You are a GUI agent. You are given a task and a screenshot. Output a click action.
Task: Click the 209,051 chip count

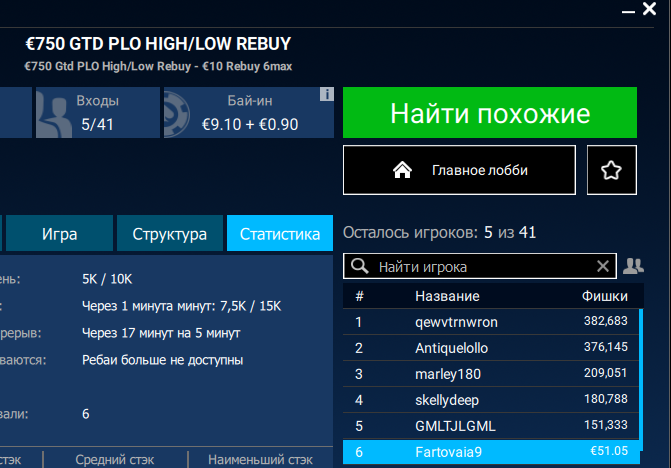pos(606,373)
